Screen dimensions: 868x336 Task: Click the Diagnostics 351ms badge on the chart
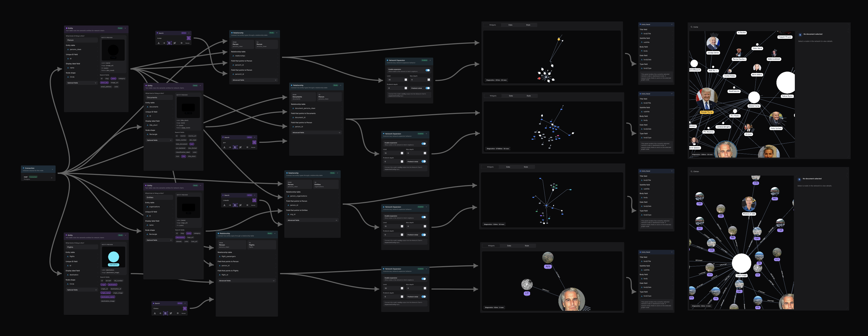496,80
